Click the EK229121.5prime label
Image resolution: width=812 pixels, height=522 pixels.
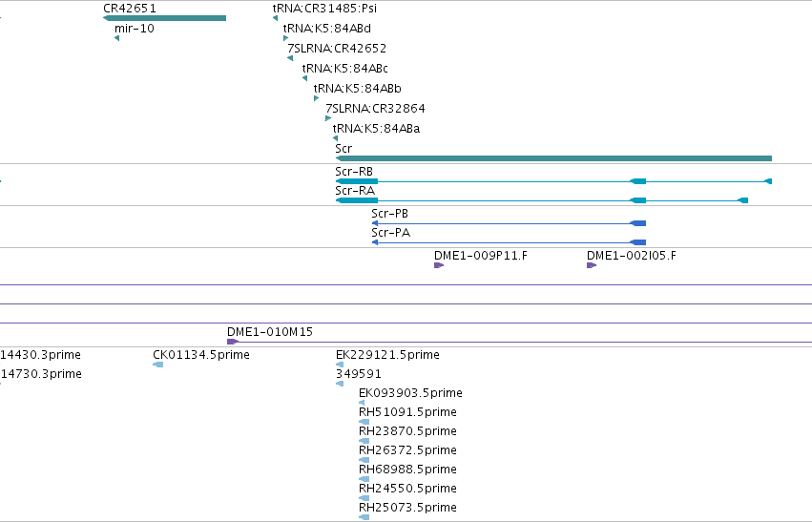pos(387,355)
